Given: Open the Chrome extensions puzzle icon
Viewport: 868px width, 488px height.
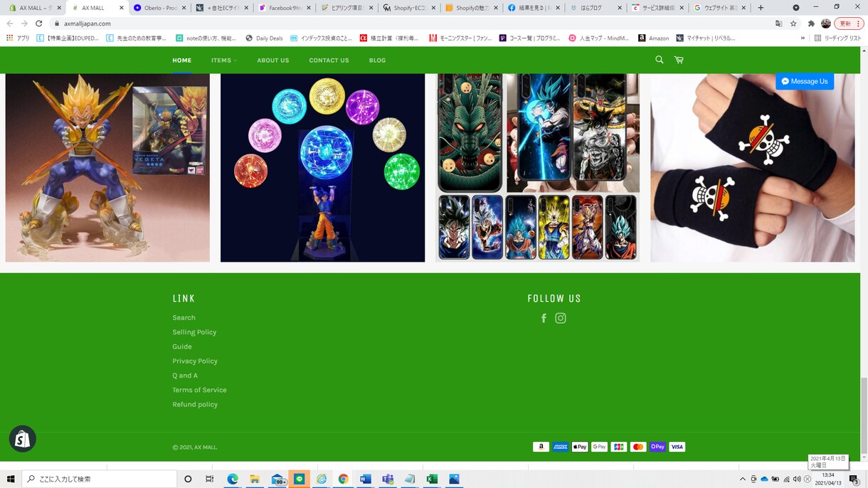Looking at the screenshot, I should point(811,23).
